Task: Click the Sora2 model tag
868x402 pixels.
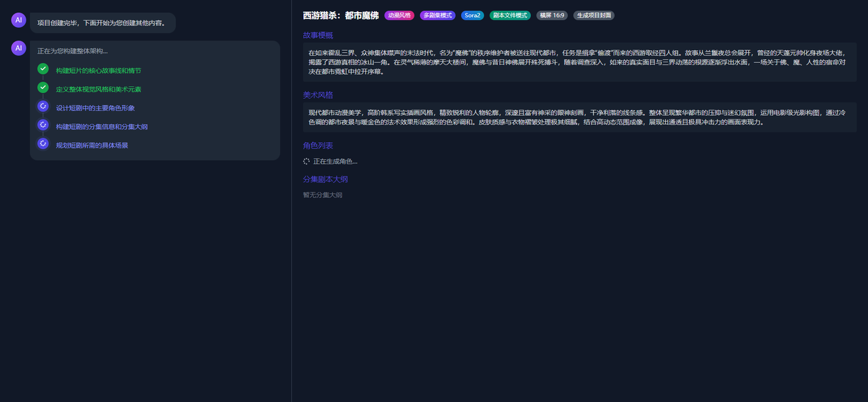Action: point(473,15)
